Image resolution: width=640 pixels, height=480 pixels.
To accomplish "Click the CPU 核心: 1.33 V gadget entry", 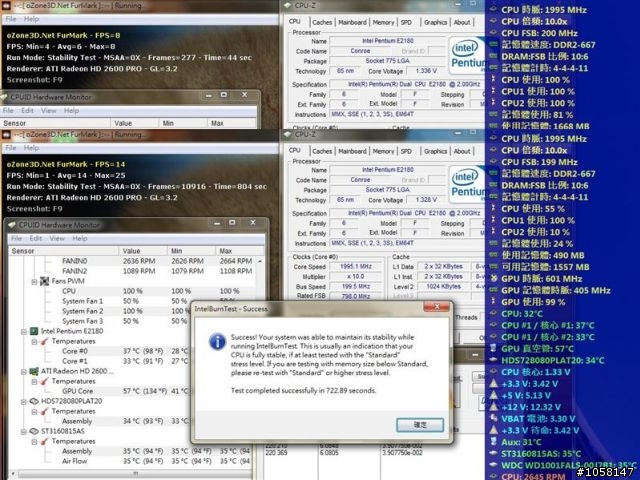I will (530, 372).
